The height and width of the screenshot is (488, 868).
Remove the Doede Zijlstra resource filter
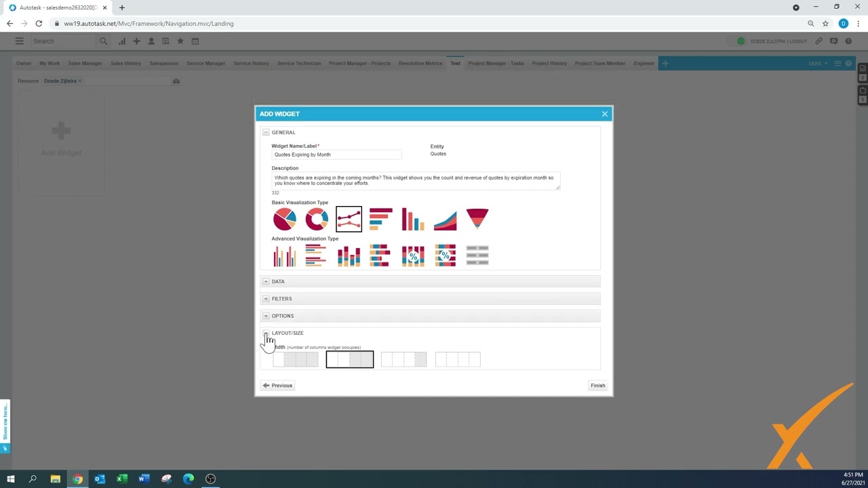(x=79, y=81)
